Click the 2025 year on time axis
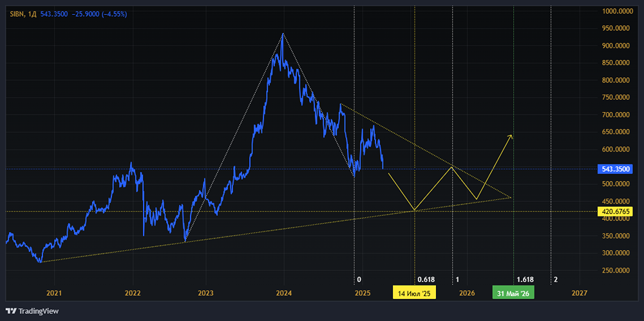Image resolution: width=644 pixels, height=321 pixels. pyautogui.click(x=363, y=293)
